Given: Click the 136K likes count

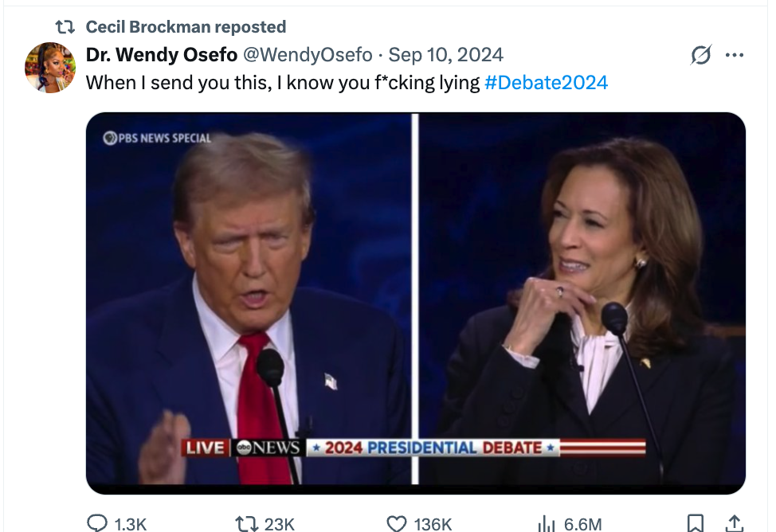Looking at the screenshot, I should (x=433, y=523).
